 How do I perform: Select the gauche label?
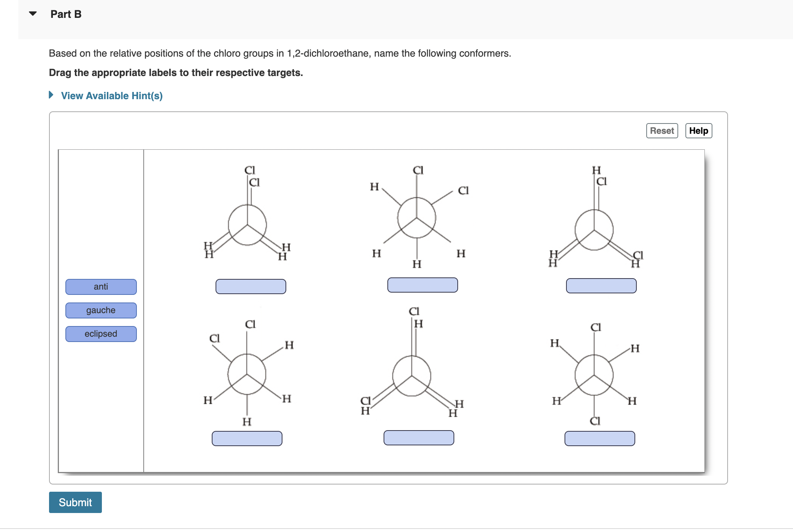click(101, 310)
